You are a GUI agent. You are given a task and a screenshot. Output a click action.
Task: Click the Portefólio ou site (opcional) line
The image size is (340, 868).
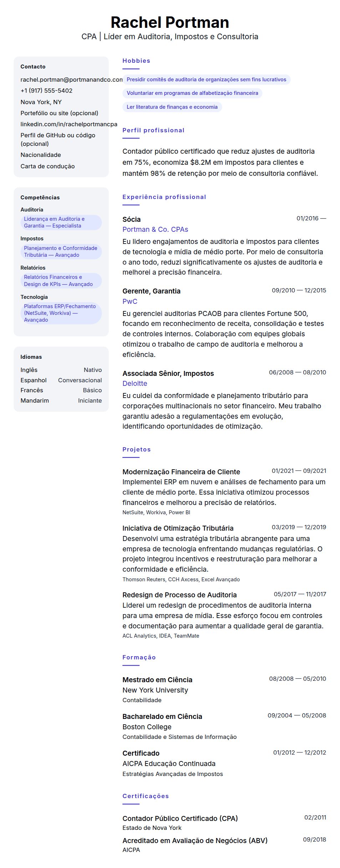pos(59,113)
